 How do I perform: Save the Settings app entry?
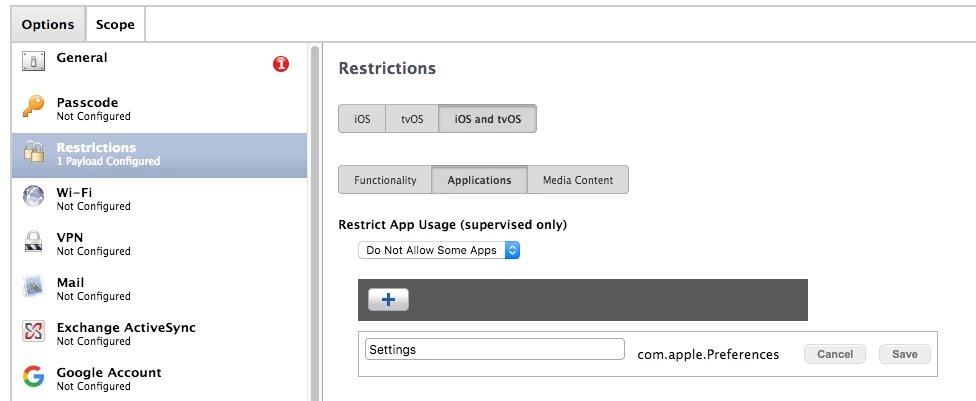(904, 354)
